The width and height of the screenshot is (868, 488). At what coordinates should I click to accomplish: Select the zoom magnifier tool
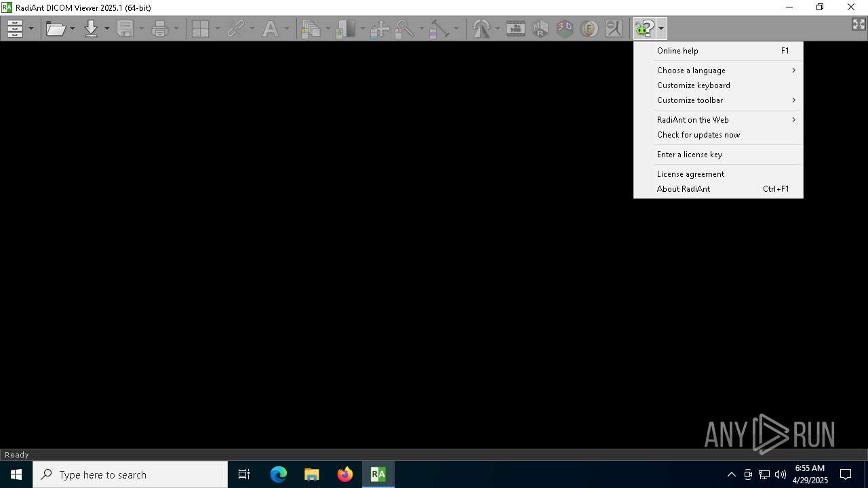405,28
